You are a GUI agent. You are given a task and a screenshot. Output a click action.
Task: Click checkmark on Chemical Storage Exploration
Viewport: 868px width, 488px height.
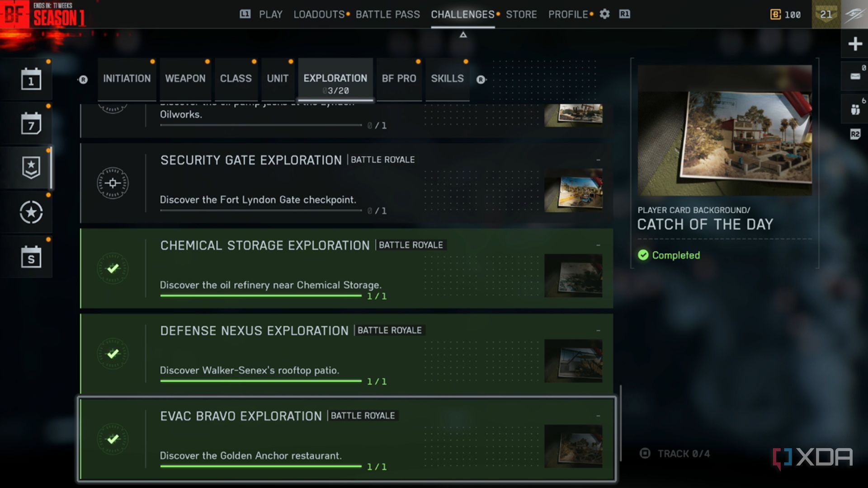(x=113, y=268)
